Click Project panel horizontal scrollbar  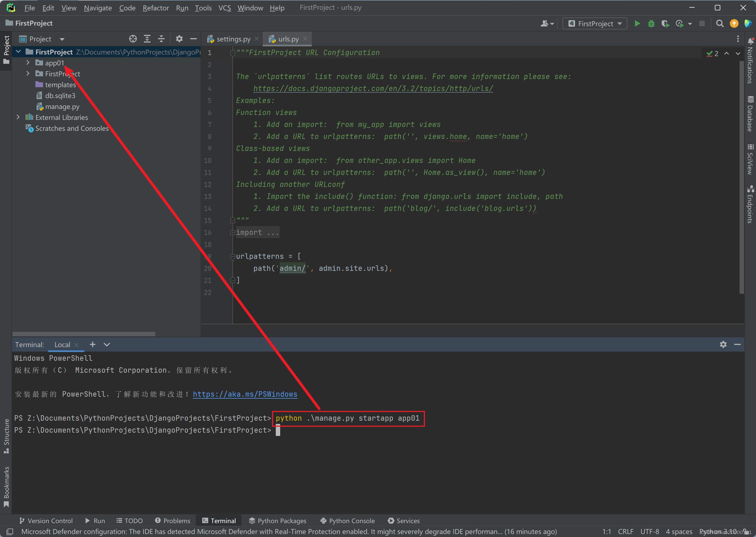coord(84,334)
